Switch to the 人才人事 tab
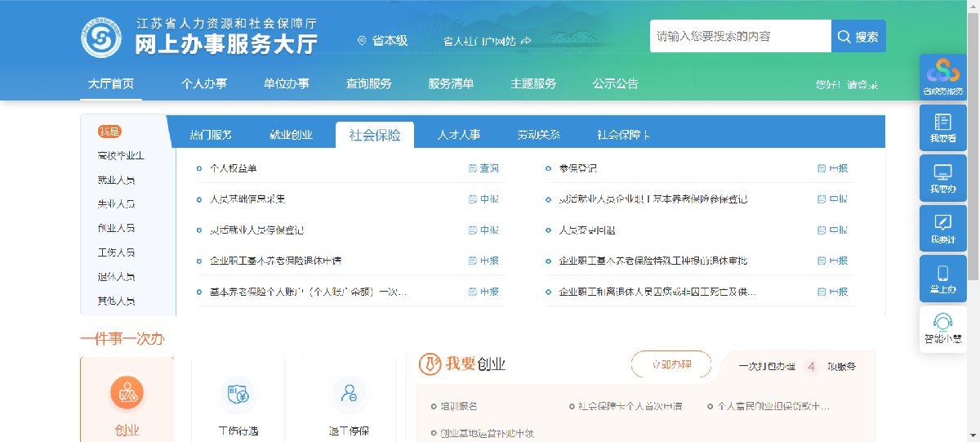Screen dimensions: 980x442 [458, 135]
